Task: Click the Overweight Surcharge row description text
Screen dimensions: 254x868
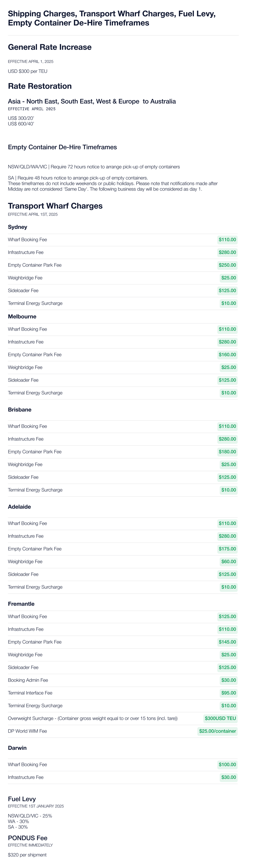Action: pos(93,718)
